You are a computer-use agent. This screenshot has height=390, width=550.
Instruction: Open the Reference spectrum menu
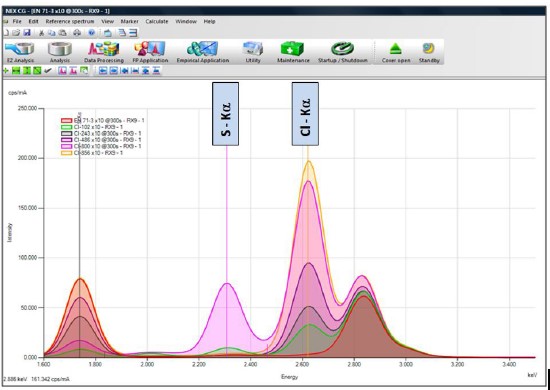[x=70, y=21]
